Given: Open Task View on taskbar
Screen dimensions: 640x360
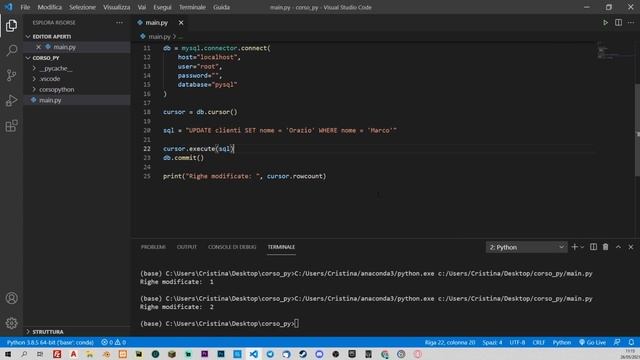Looking at the screenshot, I should coord(40,354).
